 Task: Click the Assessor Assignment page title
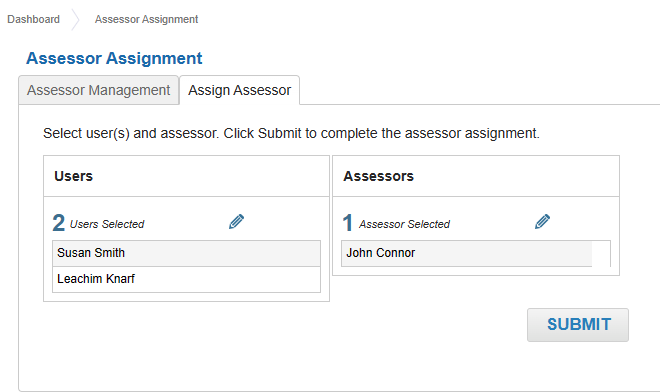114,58
